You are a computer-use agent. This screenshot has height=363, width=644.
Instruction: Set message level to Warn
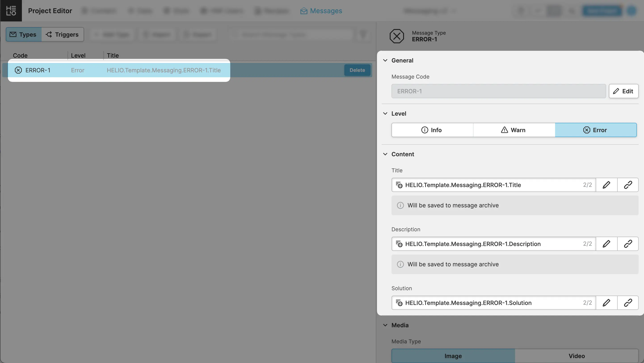(x=514, y=130)
